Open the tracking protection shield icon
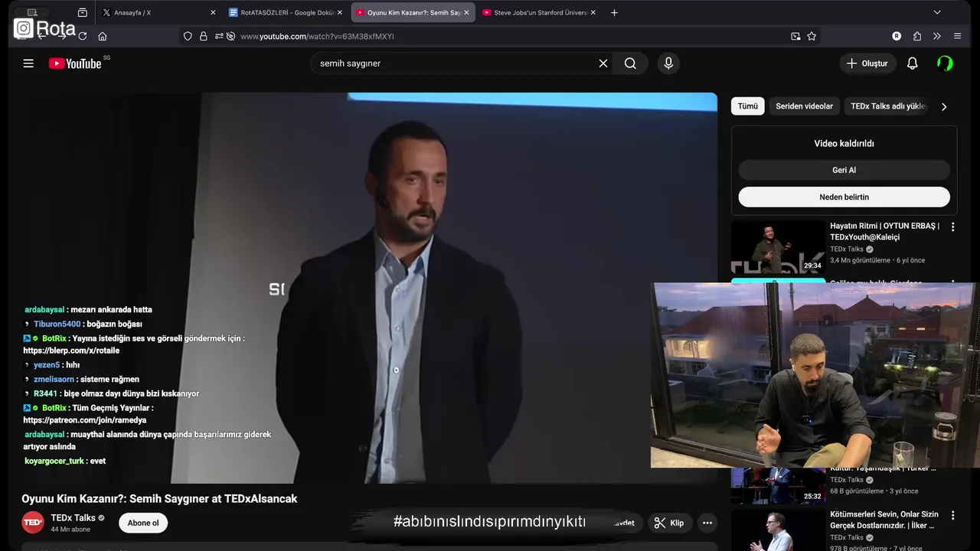 [188, 36]
